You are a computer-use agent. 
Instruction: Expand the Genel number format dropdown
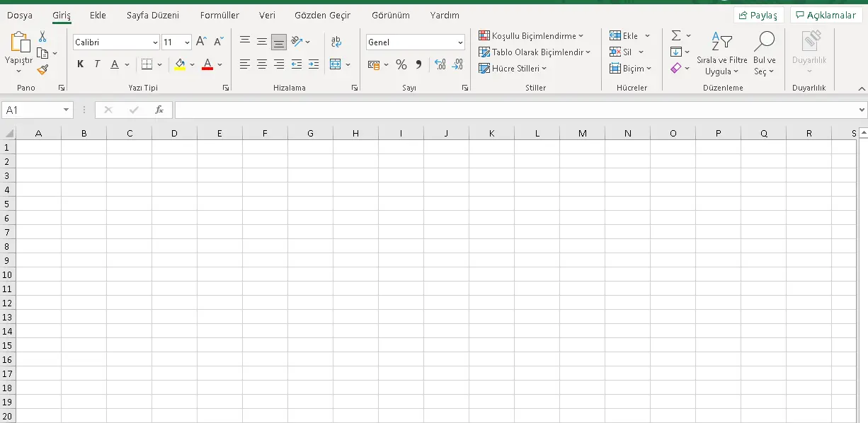tap(459, 42)
